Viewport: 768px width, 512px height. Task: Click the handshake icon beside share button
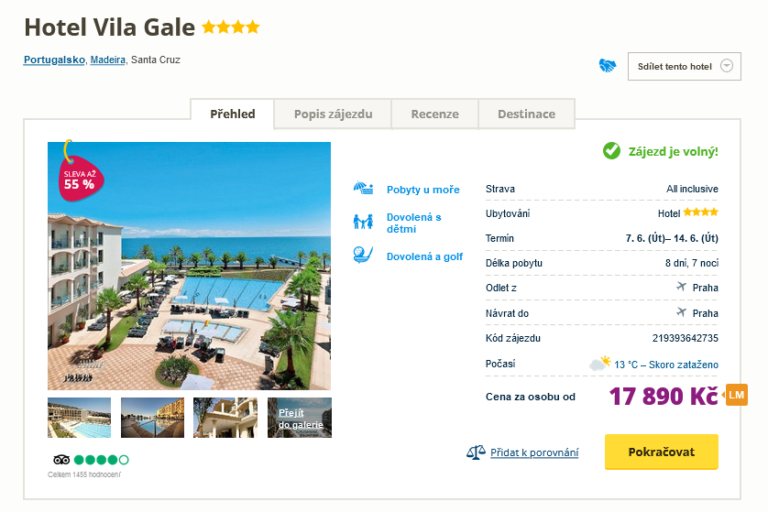point(607,66)
